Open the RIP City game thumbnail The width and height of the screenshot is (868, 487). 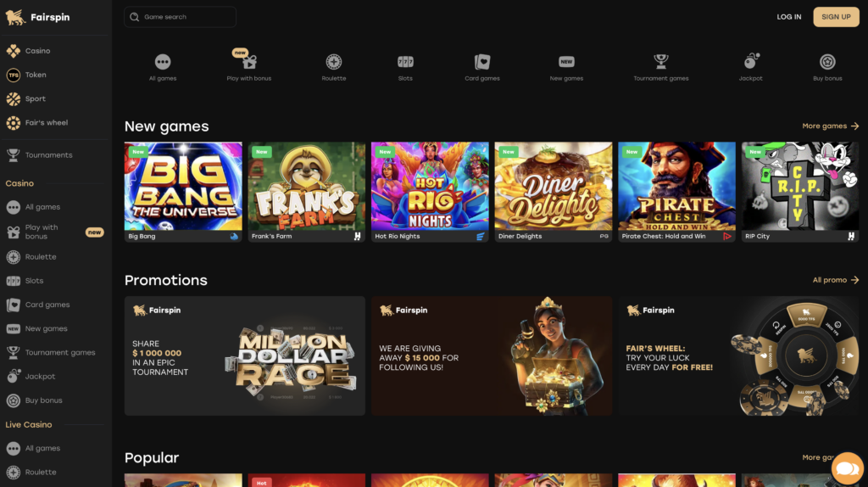pyautogui.click(x=800, y=192)
